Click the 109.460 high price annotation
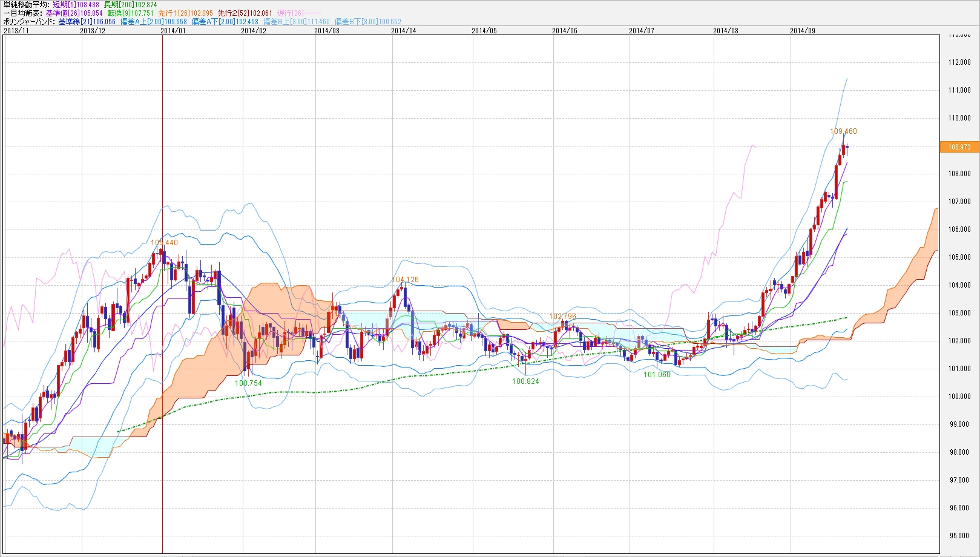Viewport: 980px width, 557px height. click(843, 131)
